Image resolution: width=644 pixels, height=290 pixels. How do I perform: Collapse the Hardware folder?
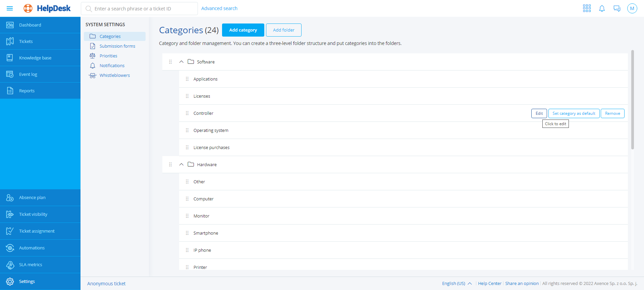click(181, 164)
